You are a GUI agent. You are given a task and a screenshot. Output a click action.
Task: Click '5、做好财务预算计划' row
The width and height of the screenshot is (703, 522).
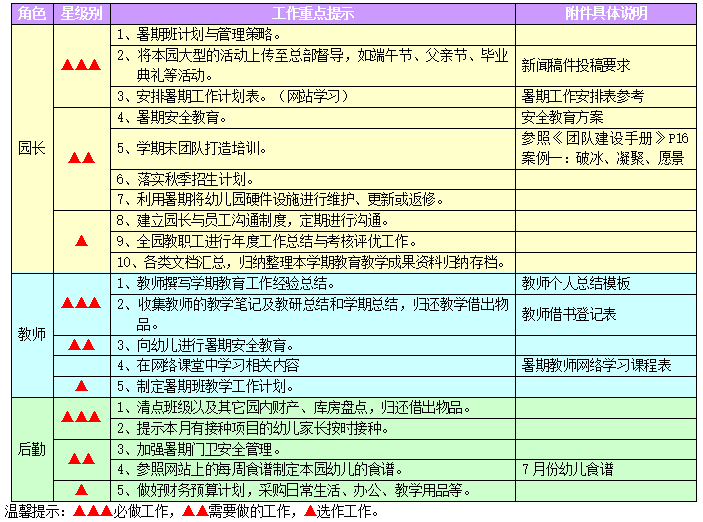tap(313, 491)
